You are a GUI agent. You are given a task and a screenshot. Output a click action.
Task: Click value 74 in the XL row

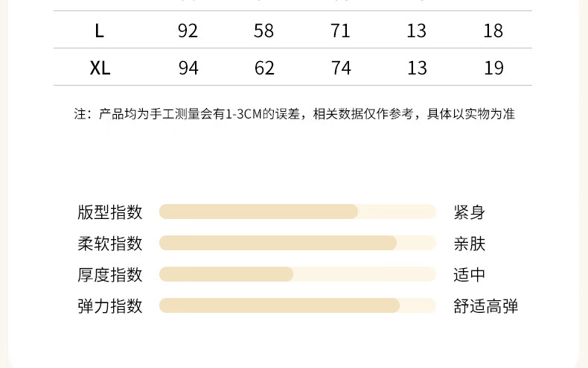pyautogui.click(x=341, y=69)
